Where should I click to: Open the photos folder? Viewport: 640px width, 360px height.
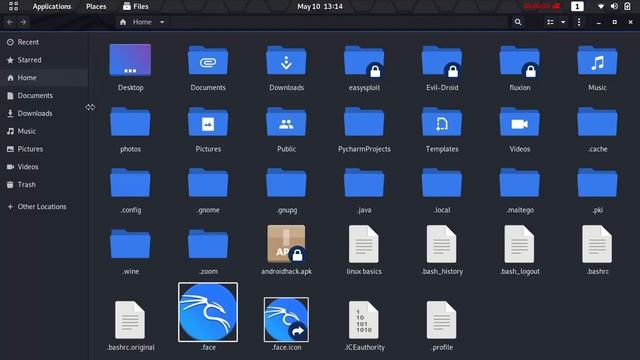point(130,122)
